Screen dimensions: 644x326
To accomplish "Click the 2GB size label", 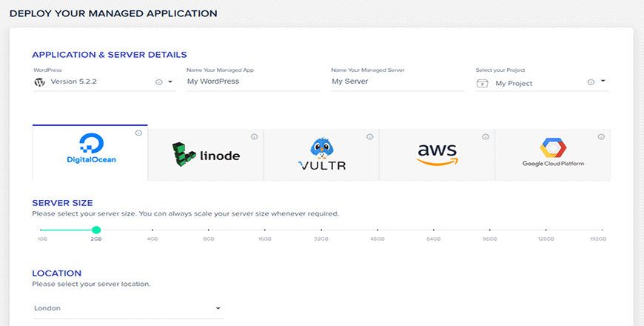I will [x=96, y=239].
